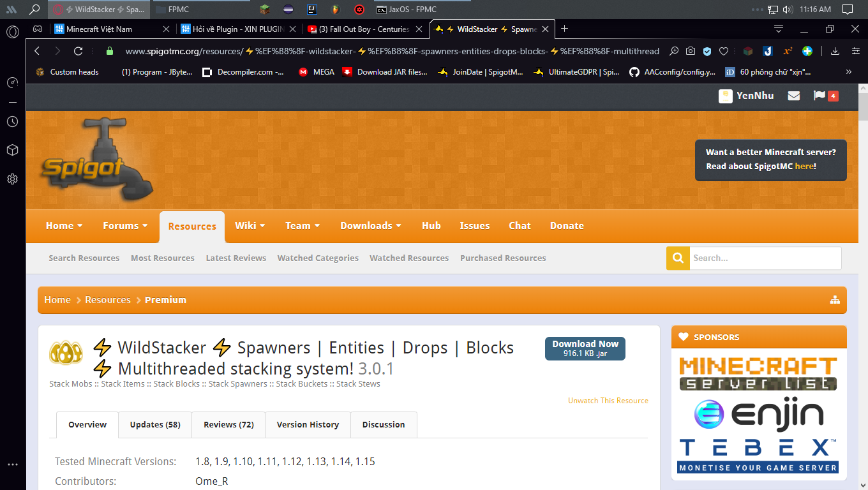Viewport: 868px width, 490px height.
Task: Click the cube extension icon in toolbar
Action: coord(748,51)
